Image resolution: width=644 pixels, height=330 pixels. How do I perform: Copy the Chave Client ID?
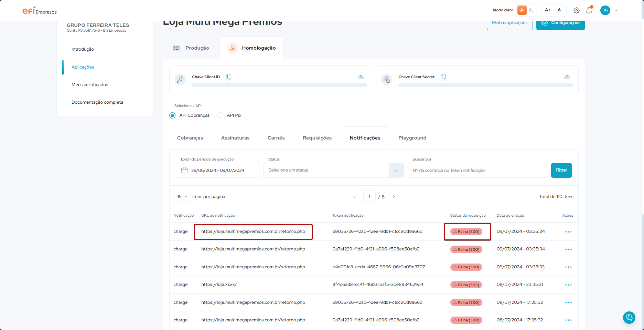[x=228, y=77]
